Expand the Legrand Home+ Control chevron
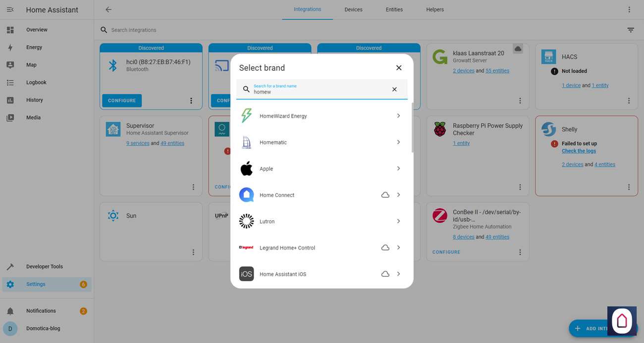Viewport: 644px width, 343px height. tap(398, 247)
